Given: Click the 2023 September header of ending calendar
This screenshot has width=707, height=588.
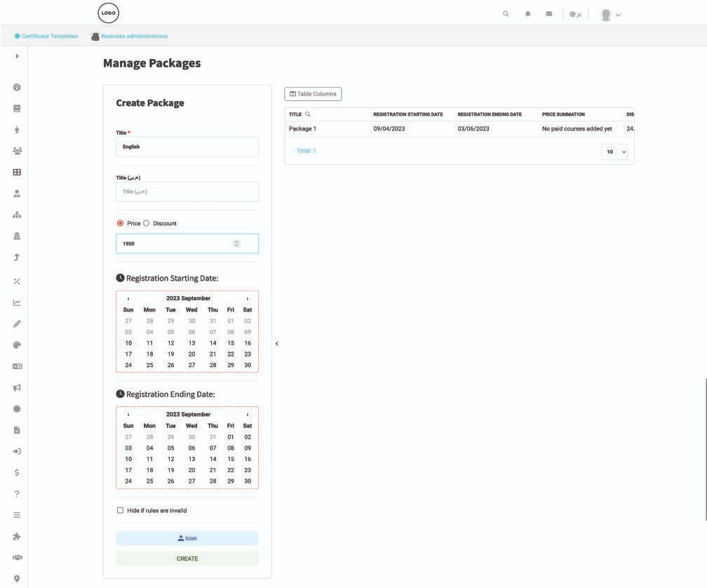Looking at the screenshot, I should pyautogui.click(x=188, y=415).
